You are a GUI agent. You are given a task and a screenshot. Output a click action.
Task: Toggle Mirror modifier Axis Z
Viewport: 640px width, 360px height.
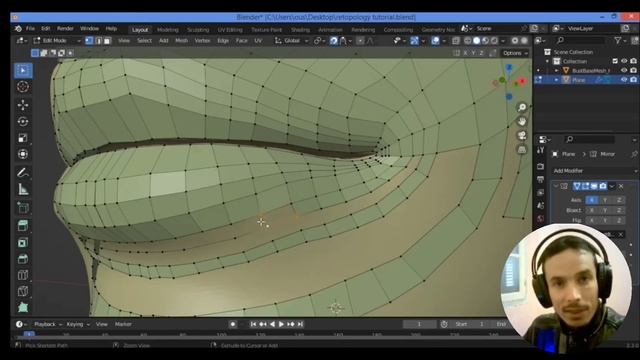619,200
